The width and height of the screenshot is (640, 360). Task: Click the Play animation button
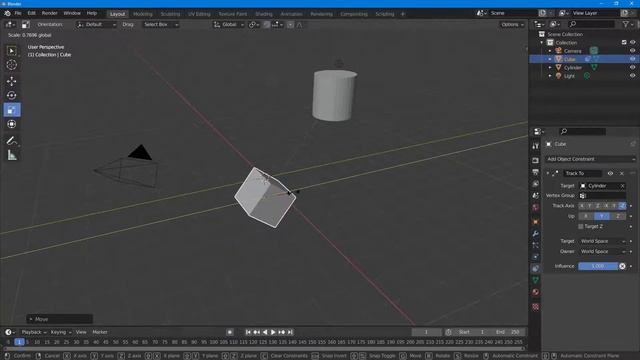(273, 332)
